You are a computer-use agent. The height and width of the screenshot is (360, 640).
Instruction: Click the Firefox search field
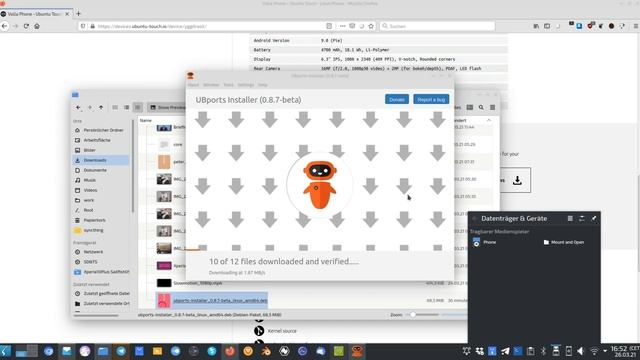pyautogui.click(x=438, y=26)
